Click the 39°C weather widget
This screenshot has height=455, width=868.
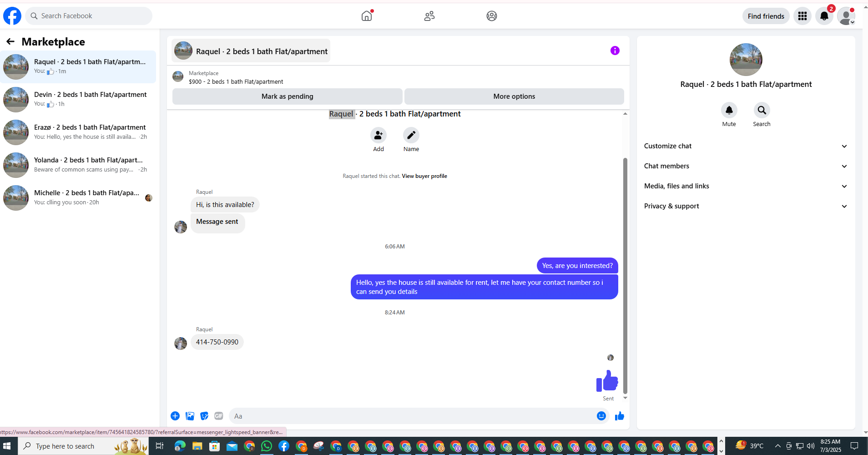(x=750, y=446)
